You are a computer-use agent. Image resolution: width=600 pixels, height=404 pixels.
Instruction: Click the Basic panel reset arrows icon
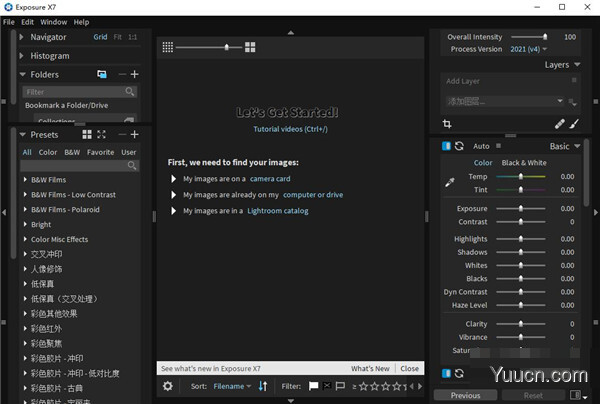point(459,146)
